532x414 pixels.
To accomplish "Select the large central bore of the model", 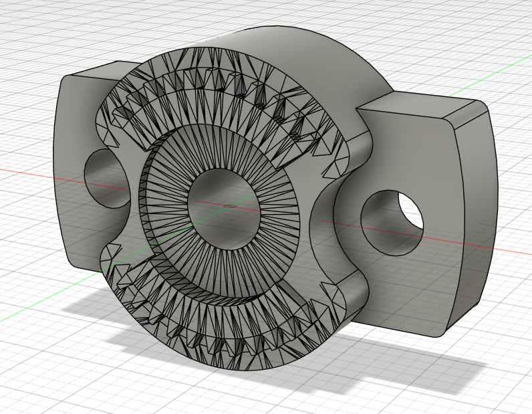I will click(224, 209).
